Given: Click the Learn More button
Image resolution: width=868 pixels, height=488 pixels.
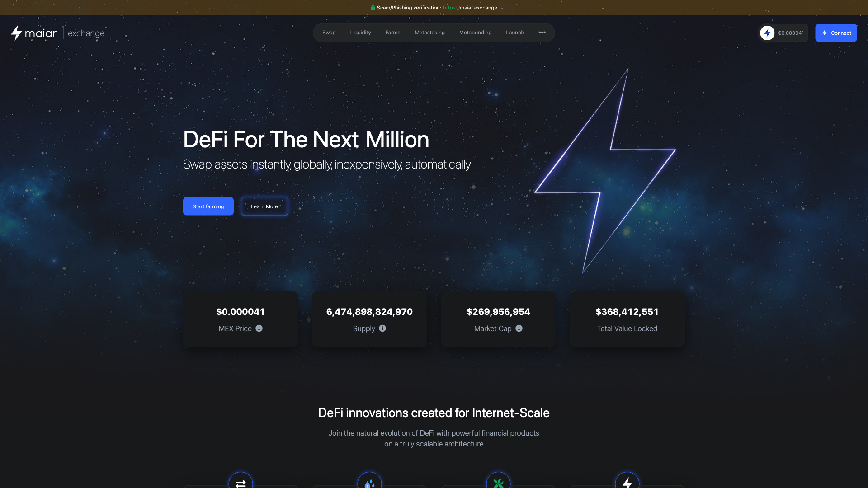Looking at the screenshot, I should (x=264, y=206).
